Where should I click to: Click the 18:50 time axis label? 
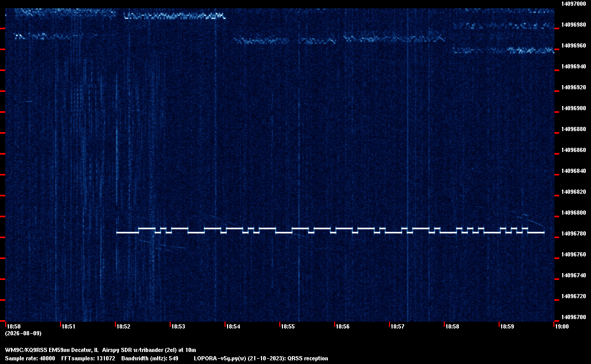click(x=14, y=326)
